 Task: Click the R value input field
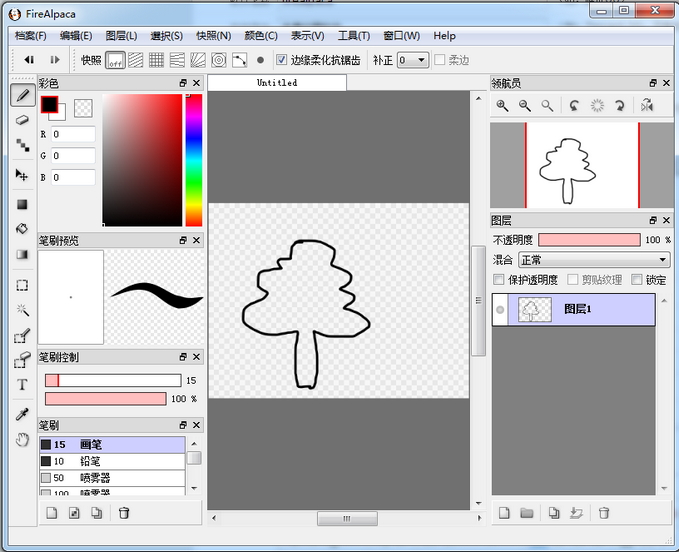tap(73, 134)
